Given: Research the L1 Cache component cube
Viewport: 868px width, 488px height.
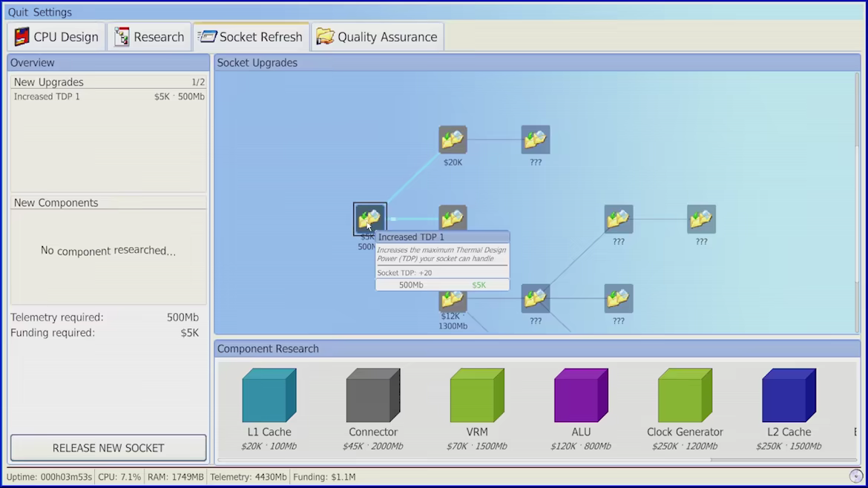Looking at the screenshot, I should [269, 395].
